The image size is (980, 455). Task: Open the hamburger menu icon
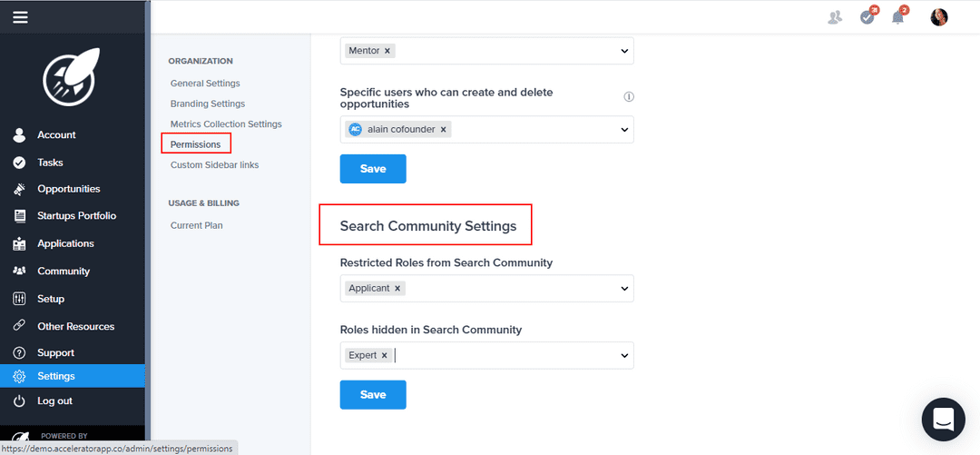tap(20, 17)
